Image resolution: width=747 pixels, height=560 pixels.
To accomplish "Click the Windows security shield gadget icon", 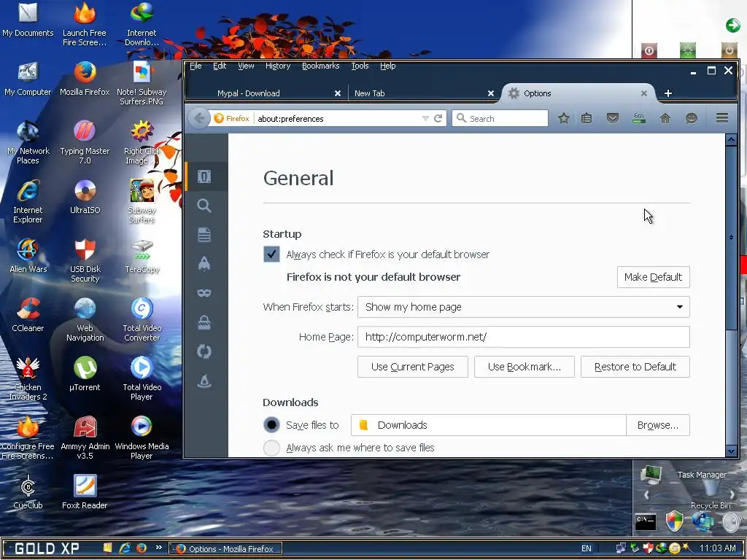I will [x=674, y=521].
